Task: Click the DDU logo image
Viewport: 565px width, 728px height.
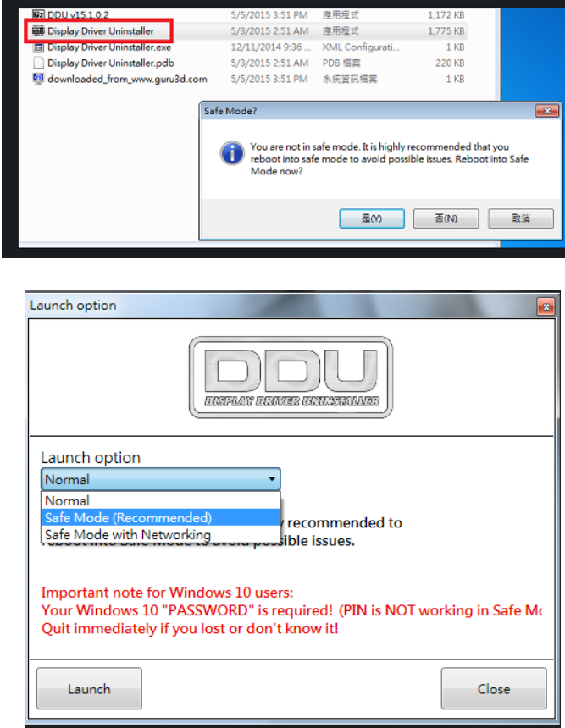Action: coord(291,378)
